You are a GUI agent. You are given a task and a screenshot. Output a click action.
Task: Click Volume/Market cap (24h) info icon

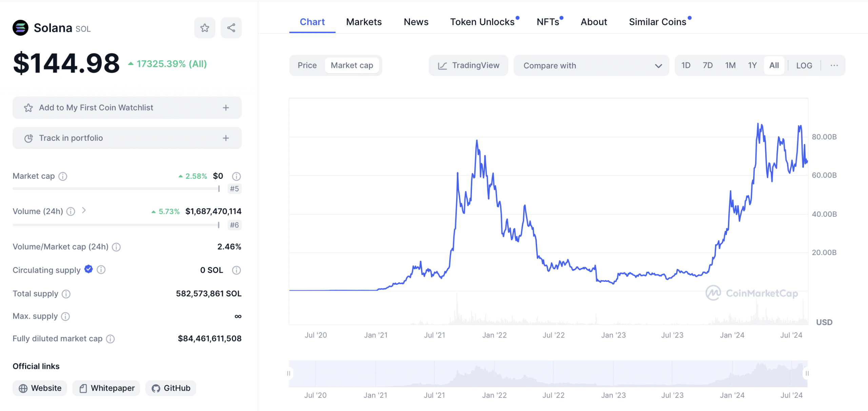tap(116, 247)
